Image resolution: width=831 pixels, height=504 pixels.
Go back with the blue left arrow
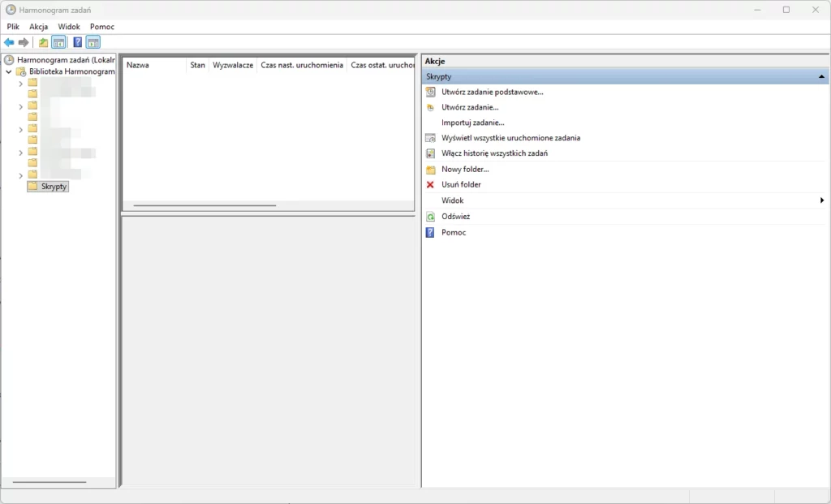pos(9,42)
